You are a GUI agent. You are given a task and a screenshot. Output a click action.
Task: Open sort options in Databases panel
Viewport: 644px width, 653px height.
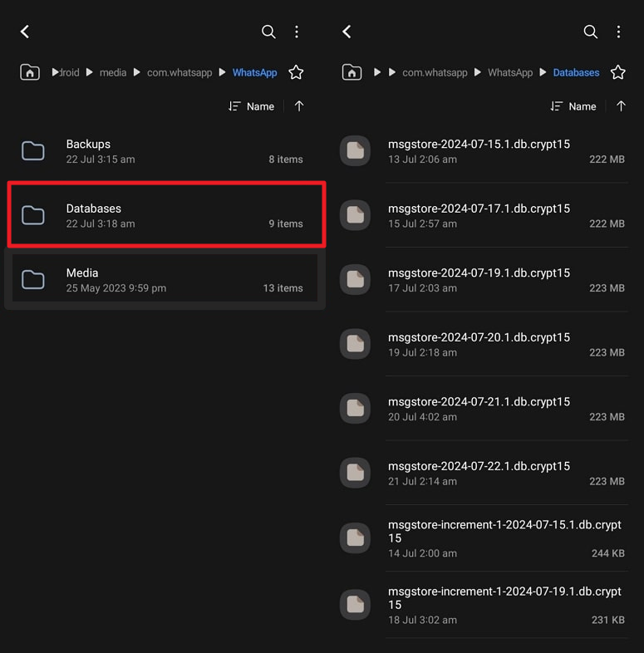click(x=573, y=106)
